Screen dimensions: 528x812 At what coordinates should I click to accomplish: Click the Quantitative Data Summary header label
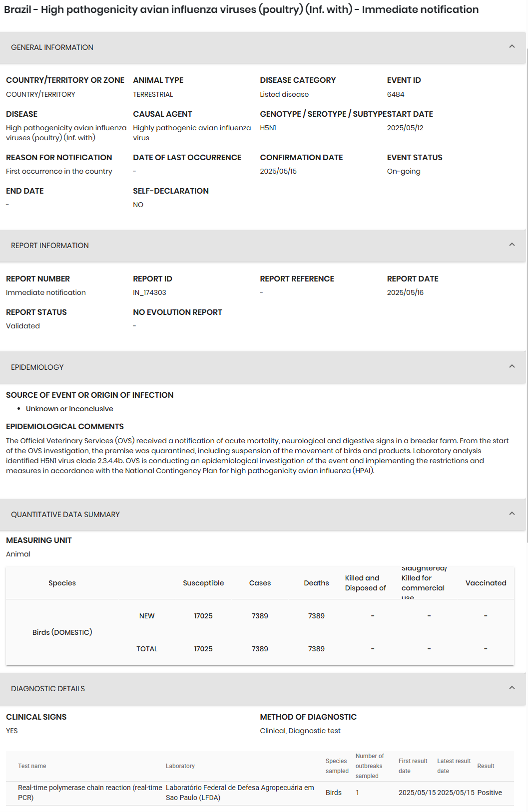tap(65, 515)
